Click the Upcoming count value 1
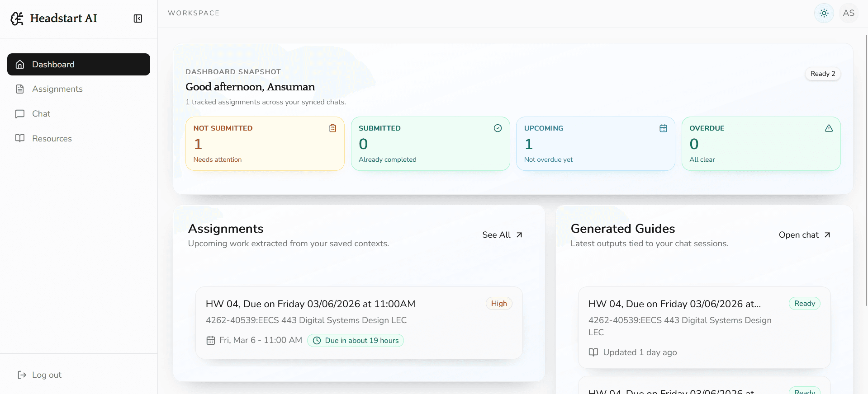 point(529,144)
